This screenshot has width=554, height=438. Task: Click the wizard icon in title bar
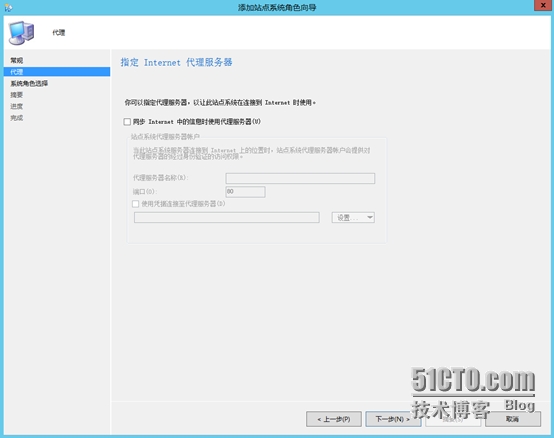pos(8,7)
